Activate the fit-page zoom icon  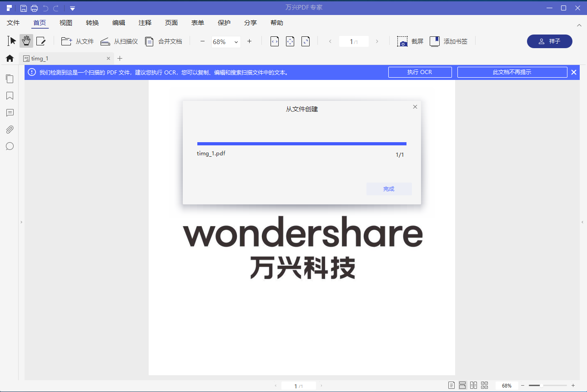click(290, 41)
